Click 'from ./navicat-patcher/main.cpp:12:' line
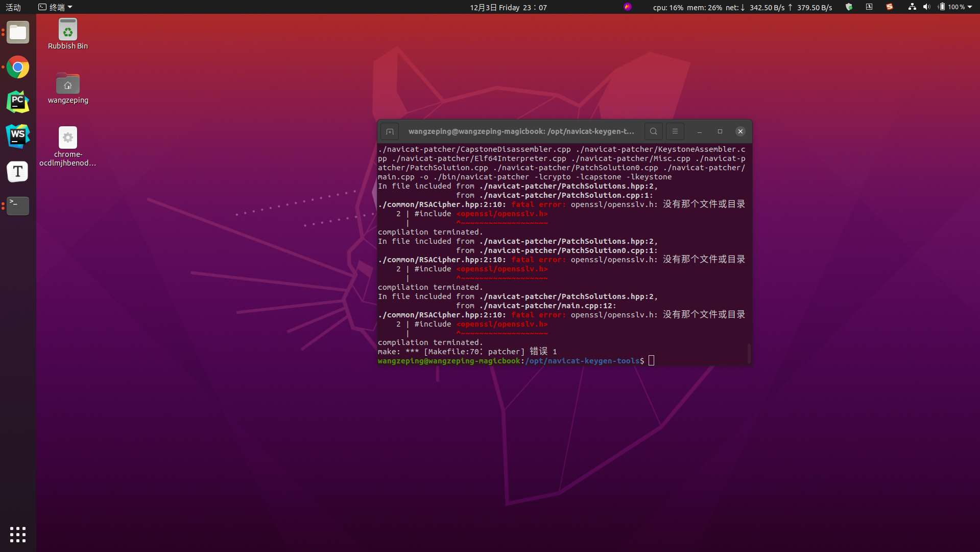The image size is (980, 552). coord(536,306)
